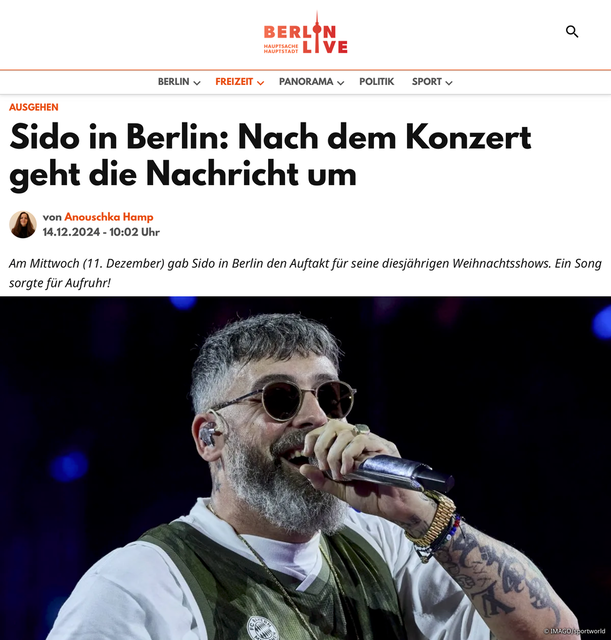Click the AUSGEHEN category link
Viewport: 611px width, 640px height.
click(33, 107)
